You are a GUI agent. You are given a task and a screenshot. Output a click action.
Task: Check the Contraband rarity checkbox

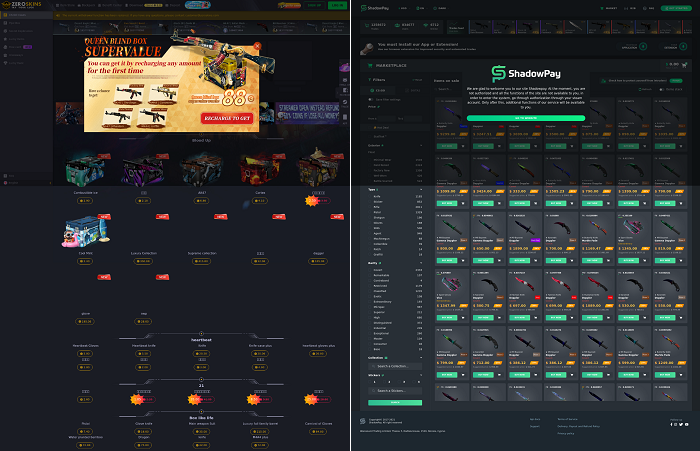[370, 280]
